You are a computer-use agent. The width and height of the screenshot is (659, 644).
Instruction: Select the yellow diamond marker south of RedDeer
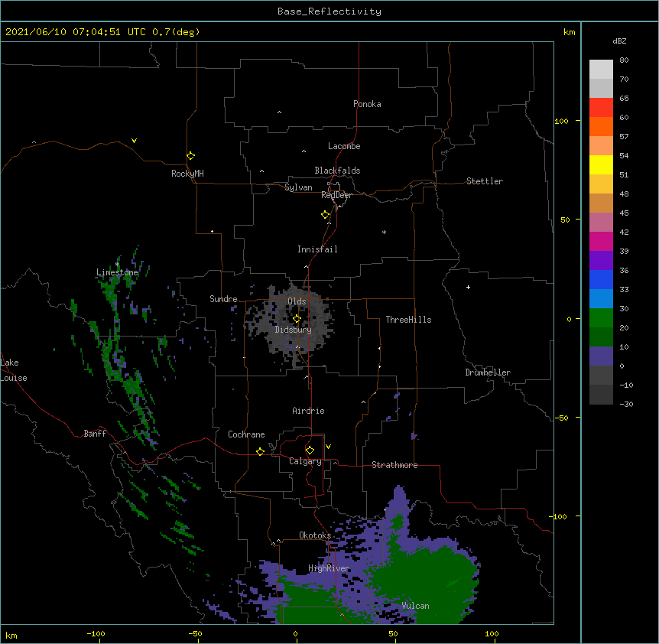point(325,215)
